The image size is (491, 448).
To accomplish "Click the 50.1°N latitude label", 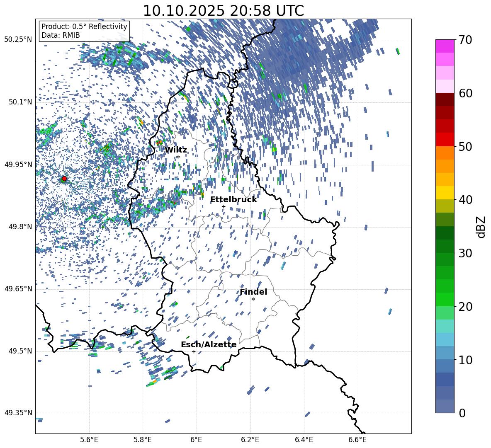I will [x=20, y=102].
